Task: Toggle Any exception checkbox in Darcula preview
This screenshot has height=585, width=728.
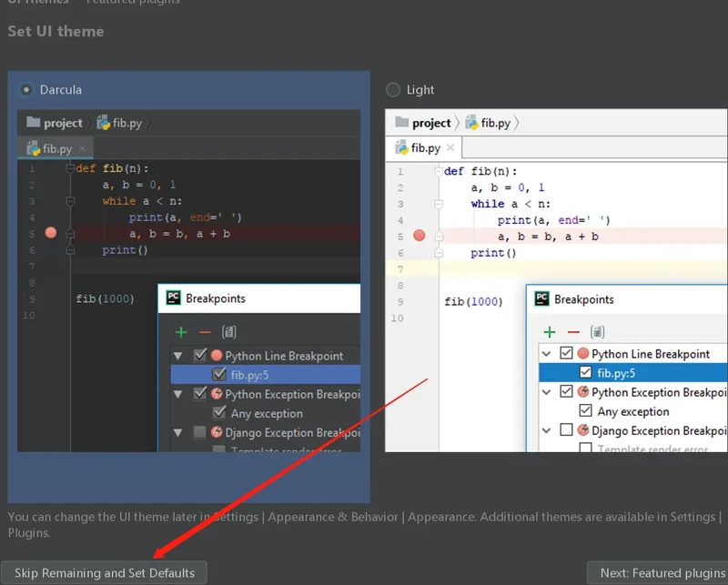Action: click(219, 413)
